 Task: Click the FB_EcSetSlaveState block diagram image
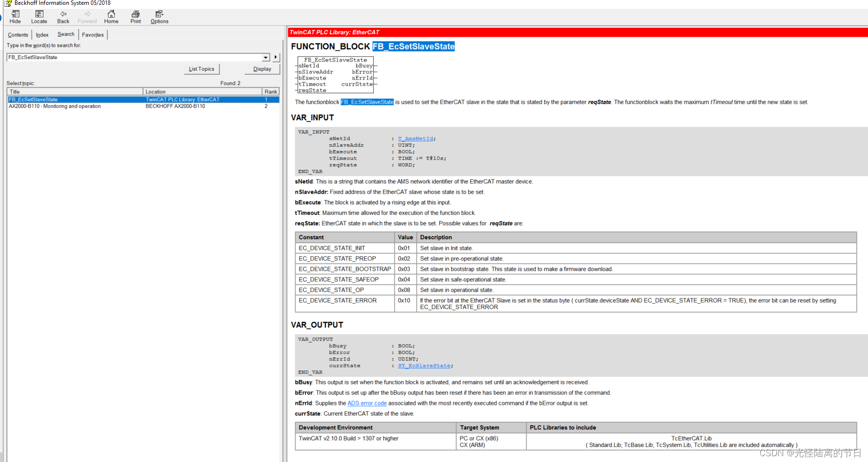[x=336, y=75]
